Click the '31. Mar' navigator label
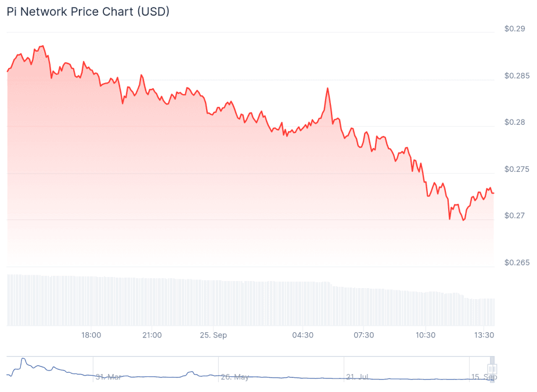Image resolution: width=537 pixels, height=392 pixels. pos(108,377)
